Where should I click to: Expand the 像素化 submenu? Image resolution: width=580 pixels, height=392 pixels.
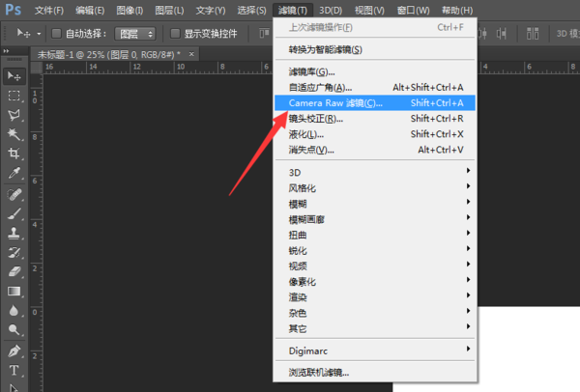click(375, 282)
